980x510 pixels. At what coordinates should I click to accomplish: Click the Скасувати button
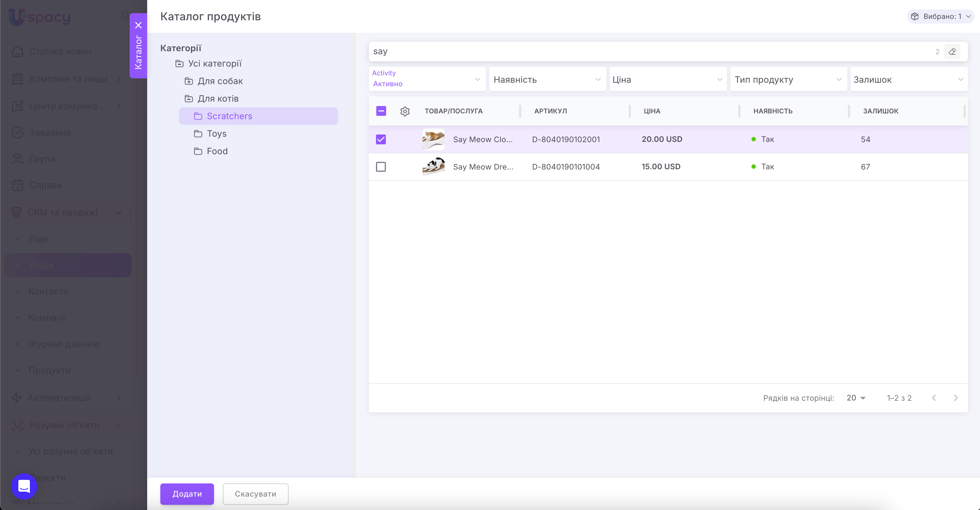click(x=255, y=494)
